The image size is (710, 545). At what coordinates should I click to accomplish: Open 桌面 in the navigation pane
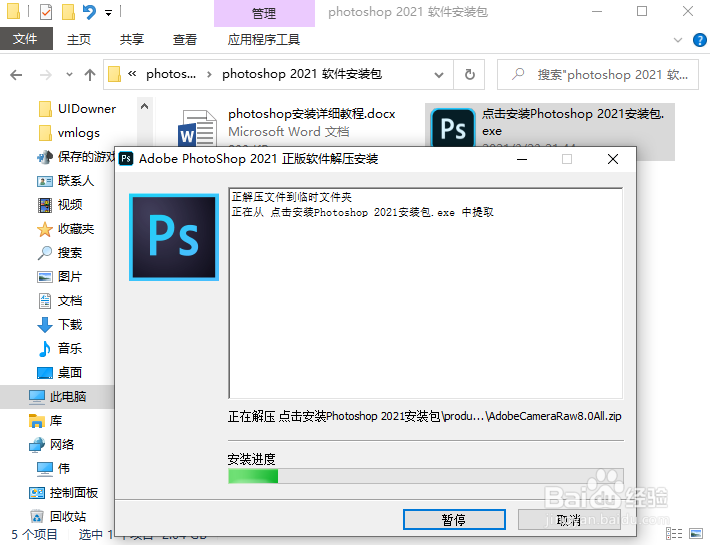pyautogui.click(x=60, y=373)
